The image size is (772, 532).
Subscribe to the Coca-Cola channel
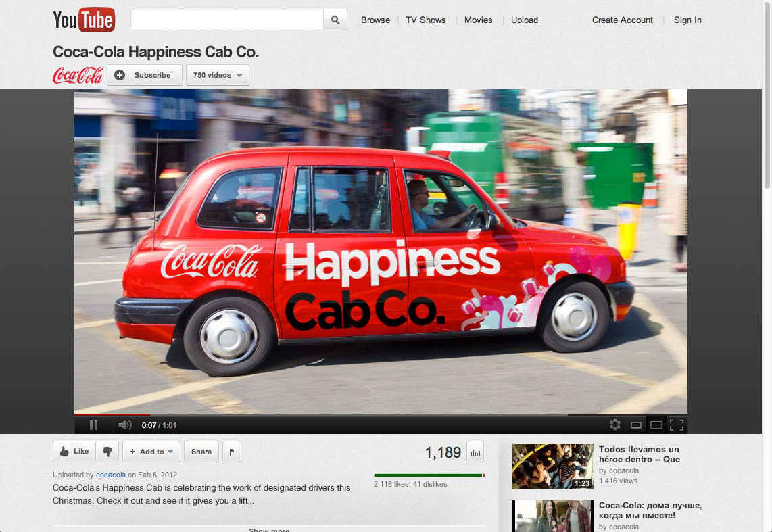click(x=145, y=75)
